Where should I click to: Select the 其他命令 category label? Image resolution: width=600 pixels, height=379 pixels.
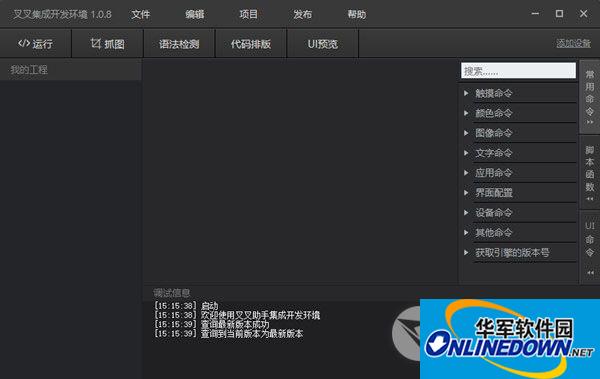[x=494, y=232]
